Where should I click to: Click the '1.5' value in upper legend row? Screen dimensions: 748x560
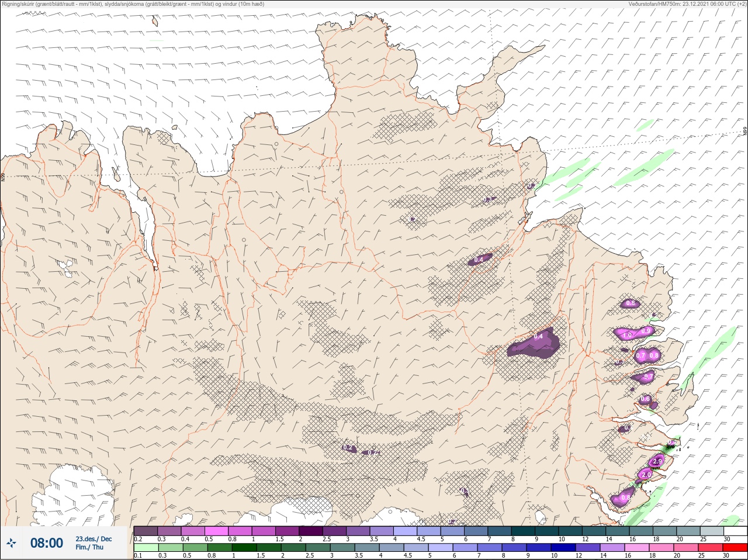(280, 539)
